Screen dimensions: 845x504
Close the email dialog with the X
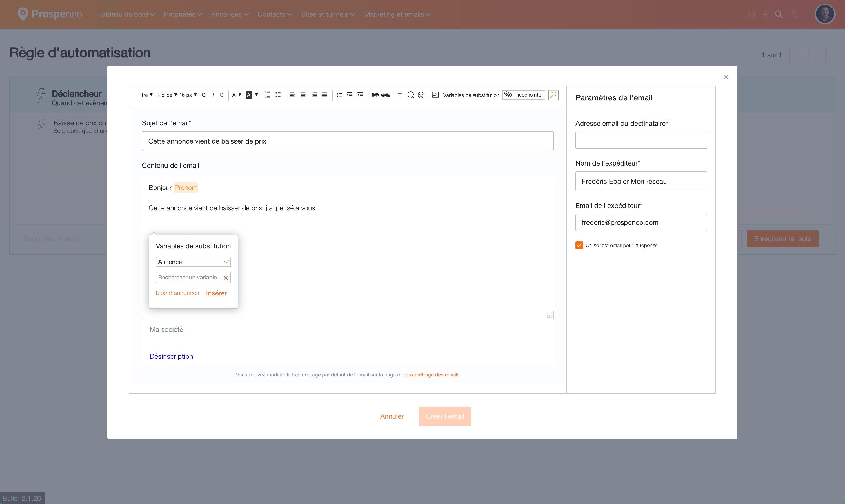point(726,77)
